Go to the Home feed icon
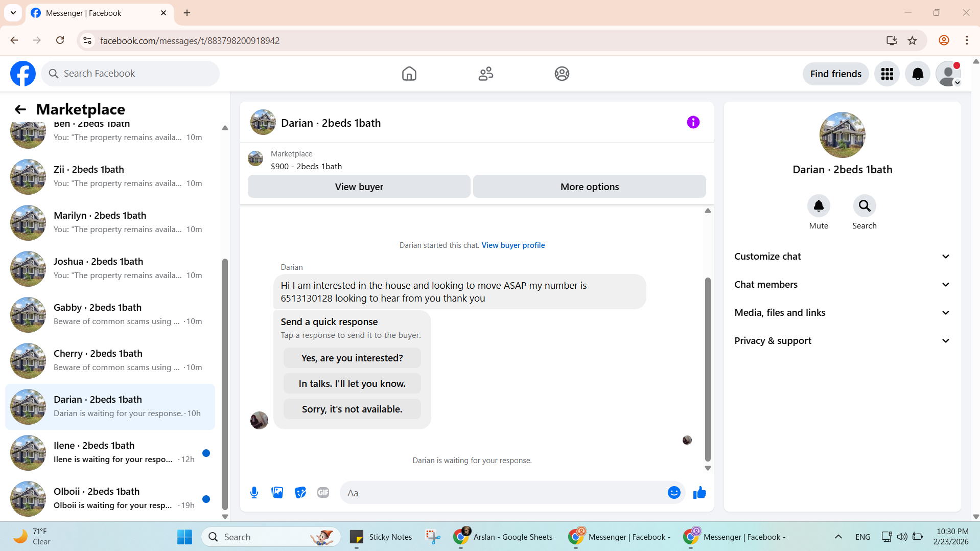This screenshot has width=980, height=551. click(x=409, y=74)
